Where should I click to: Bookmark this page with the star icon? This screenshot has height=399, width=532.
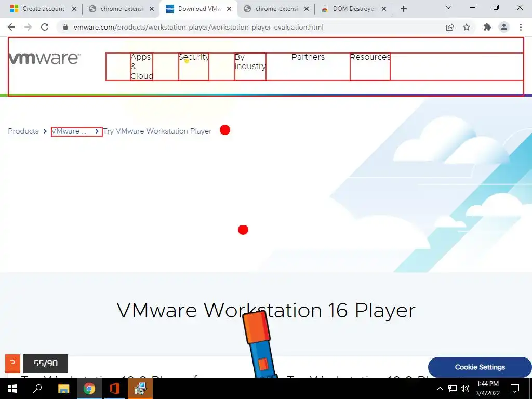[467, 27]
